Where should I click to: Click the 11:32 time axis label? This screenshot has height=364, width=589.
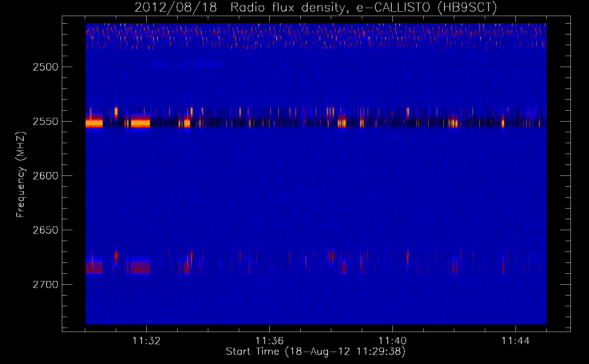tap(147, 341)
